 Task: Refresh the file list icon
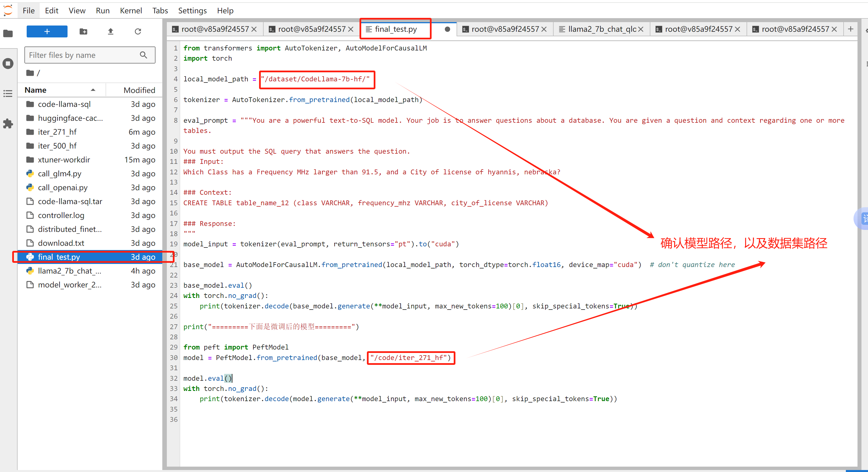138,31
